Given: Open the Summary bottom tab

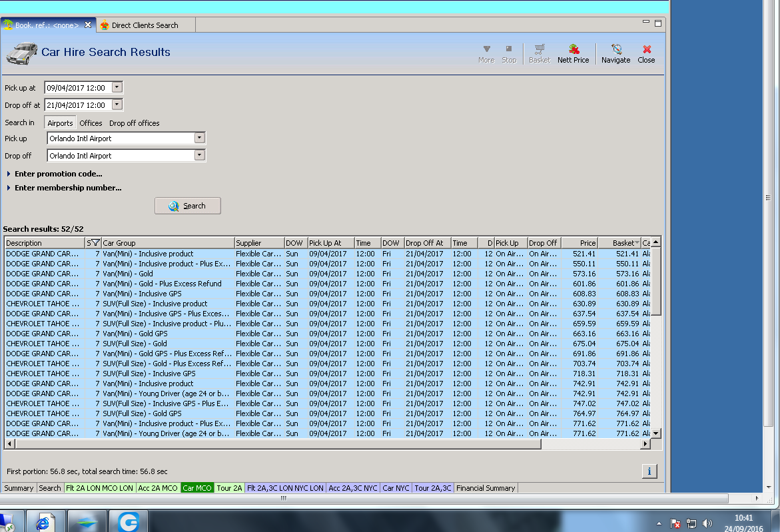Looking at the screenshot, I should point(19,488).
